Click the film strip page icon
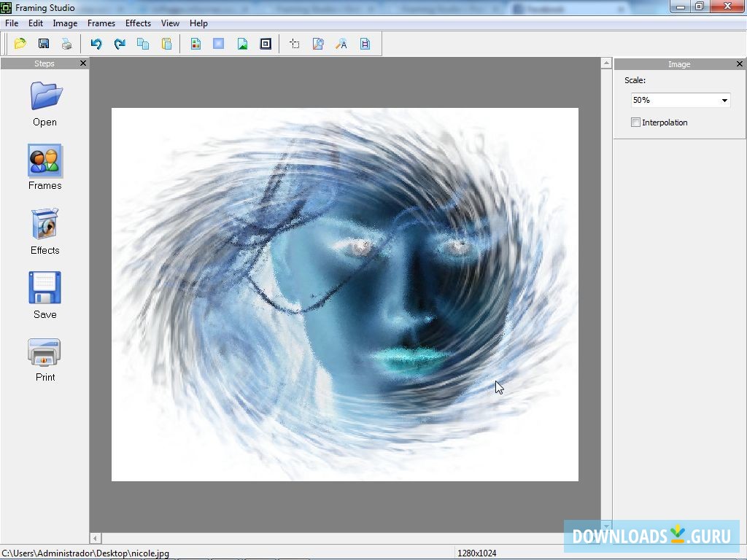This screenshot has height=560, width=747. click(365, 44)
